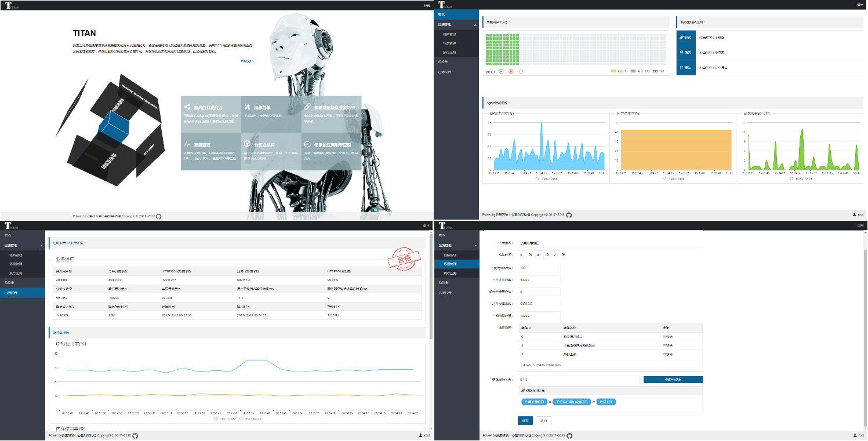Click the white cancel button beside the save button
This screenshot has width=868, height=441.
tap(543, 421)
